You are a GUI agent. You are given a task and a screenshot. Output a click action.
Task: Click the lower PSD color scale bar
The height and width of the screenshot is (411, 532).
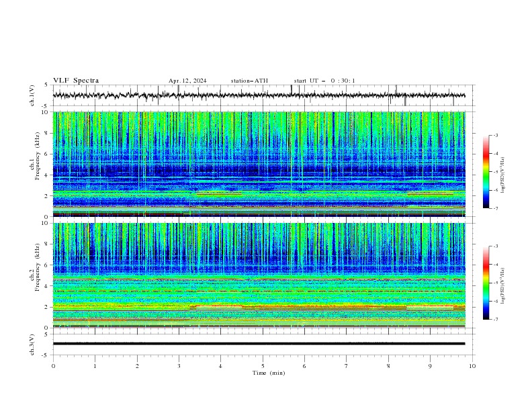tap(486, 283)
